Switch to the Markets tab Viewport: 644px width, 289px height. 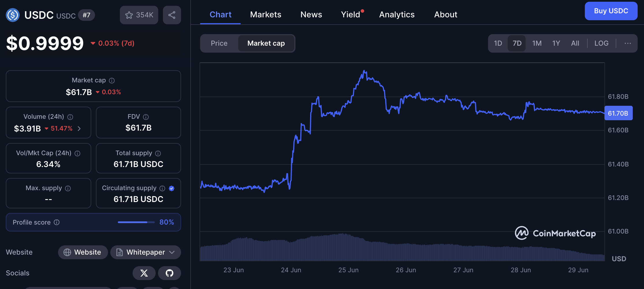point(265,14)
